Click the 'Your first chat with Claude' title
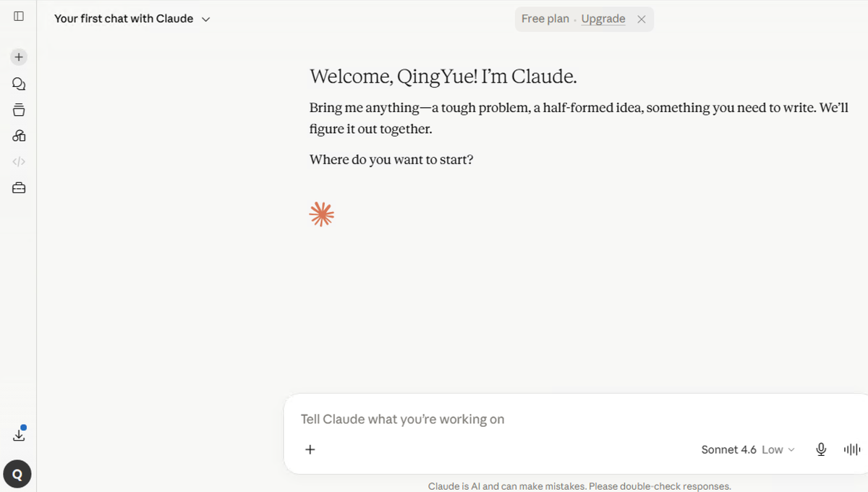This screenshot has width=868, height=492. [x=124, y=19]
